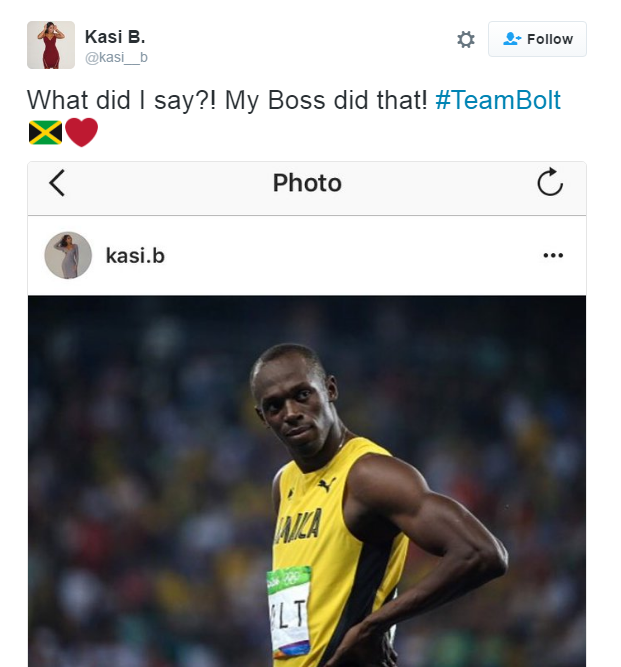
Task: Click the "My Boss did that!" text
Action: click(x=326, y=100)
